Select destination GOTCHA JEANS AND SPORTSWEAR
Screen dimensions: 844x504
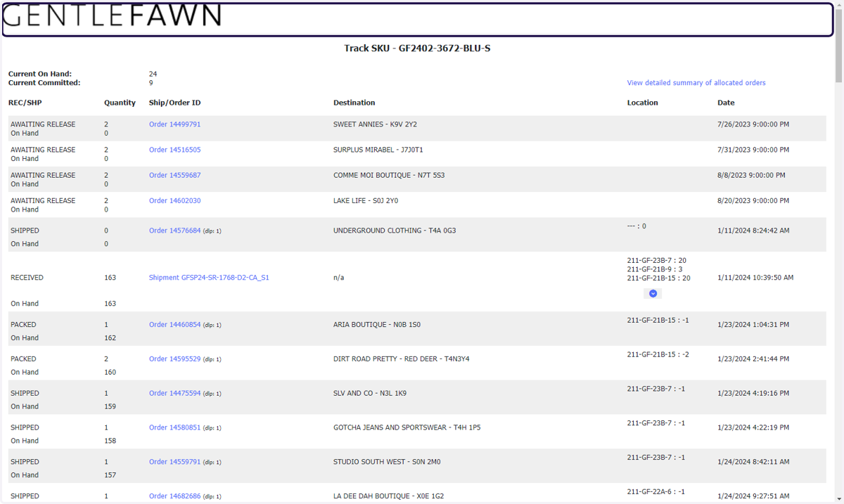(x=407, y=427)
